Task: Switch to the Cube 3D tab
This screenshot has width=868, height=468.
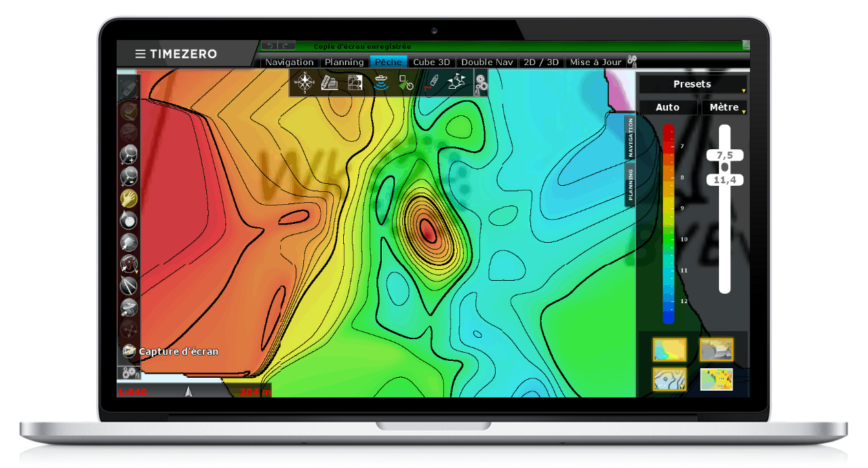Action: (x=431, y=62)
